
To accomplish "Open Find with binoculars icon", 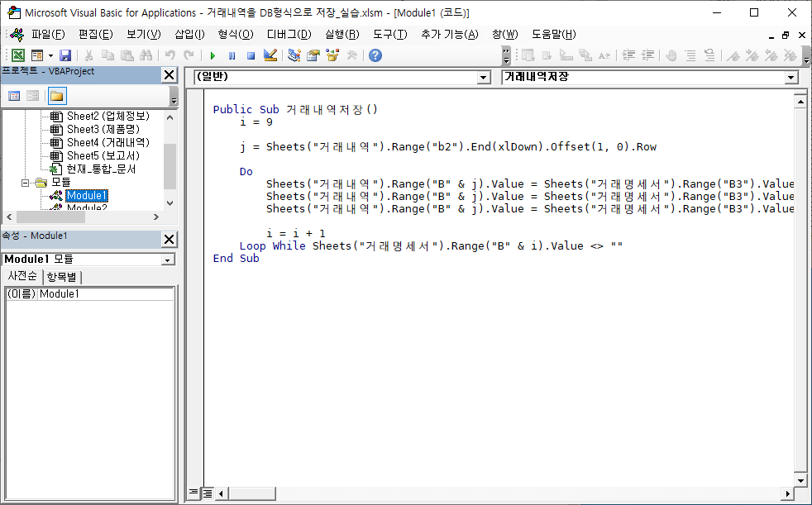I will click(x=146, y=55).
